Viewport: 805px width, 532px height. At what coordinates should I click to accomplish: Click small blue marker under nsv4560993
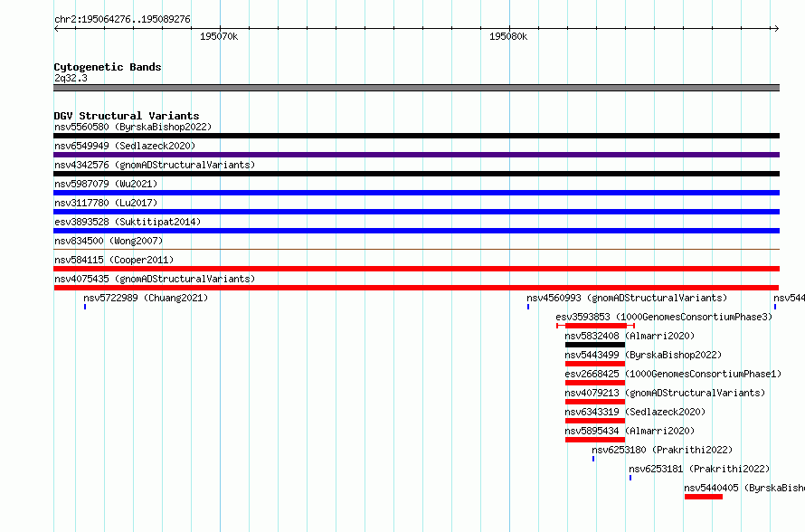pos(527,307)
